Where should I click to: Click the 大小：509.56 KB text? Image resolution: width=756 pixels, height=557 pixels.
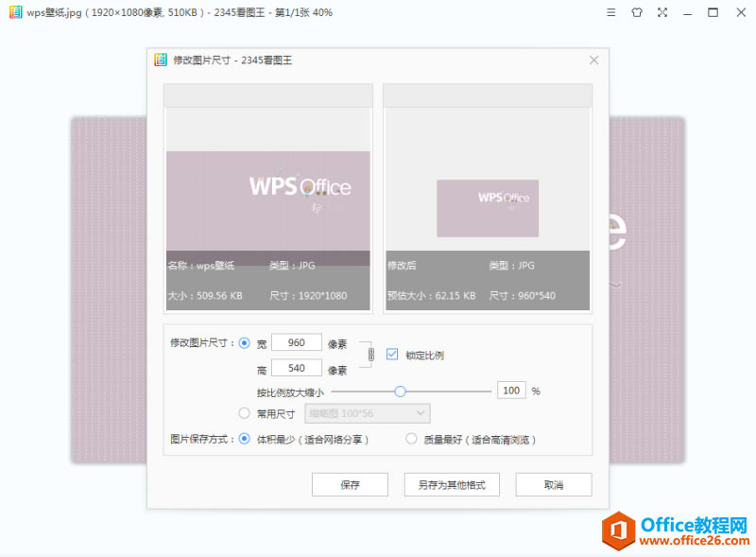205,296
